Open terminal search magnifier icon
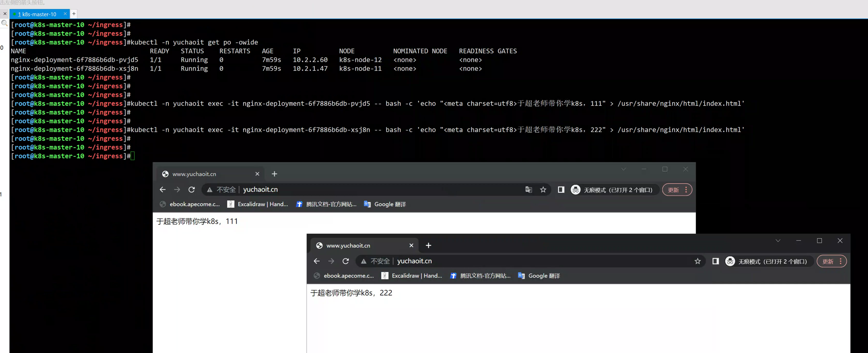 4,23
